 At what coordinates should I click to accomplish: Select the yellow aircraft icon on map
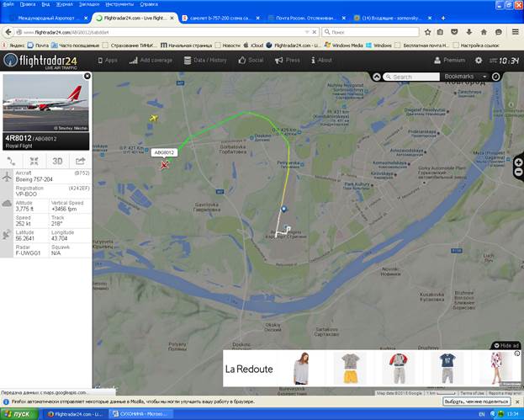pyautogui.click(x=153, y=118)
